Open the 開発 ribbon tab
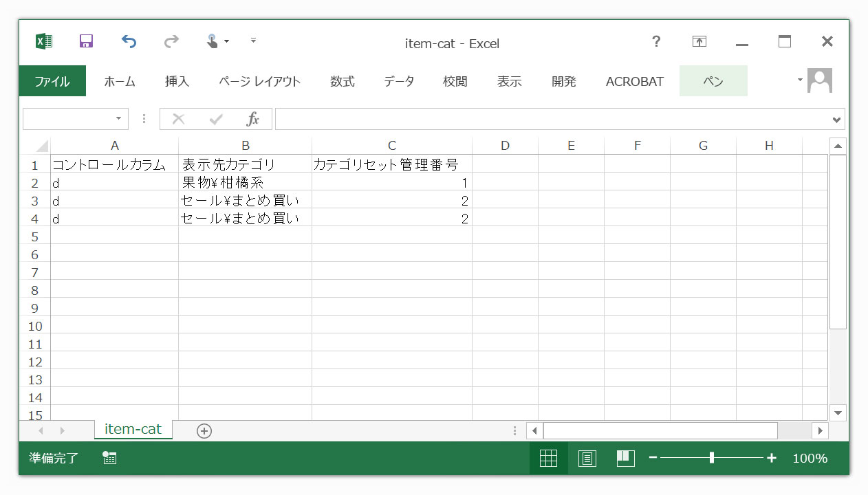 tap(564, 81)
